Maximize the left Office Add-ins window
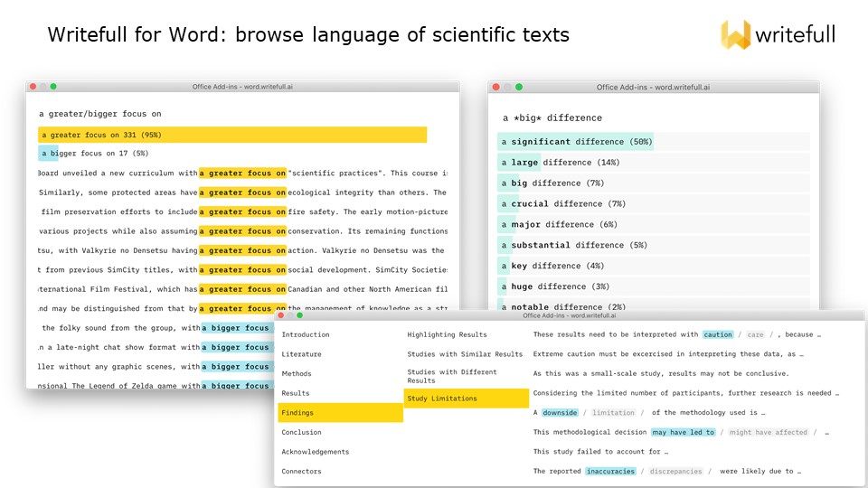 53,87
